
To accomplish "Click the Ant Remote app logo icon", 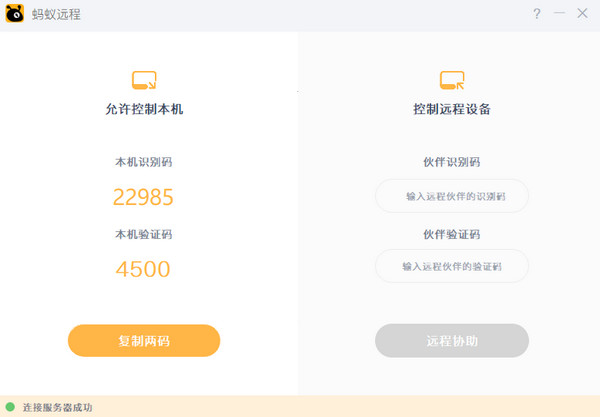I will 16,15.
